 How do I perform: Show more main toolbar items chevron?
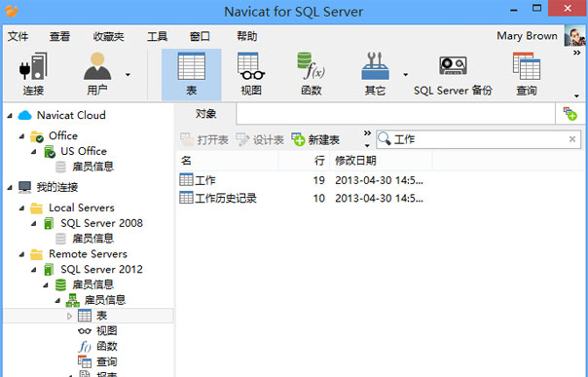[x=576, y=54]
